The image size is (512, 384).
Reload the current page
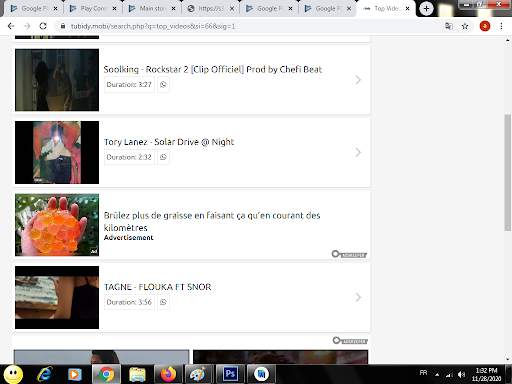43,26
